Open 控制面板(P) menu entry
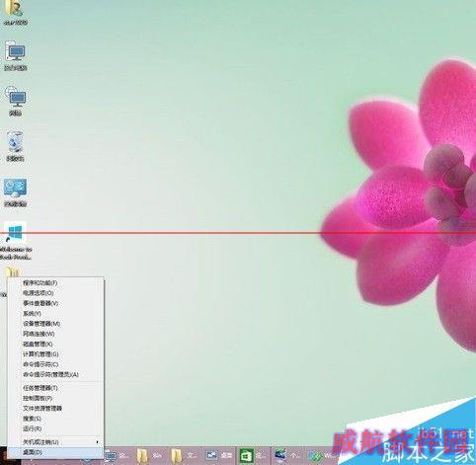This screenshot has width=476, height=465. (x=55, y=398)
